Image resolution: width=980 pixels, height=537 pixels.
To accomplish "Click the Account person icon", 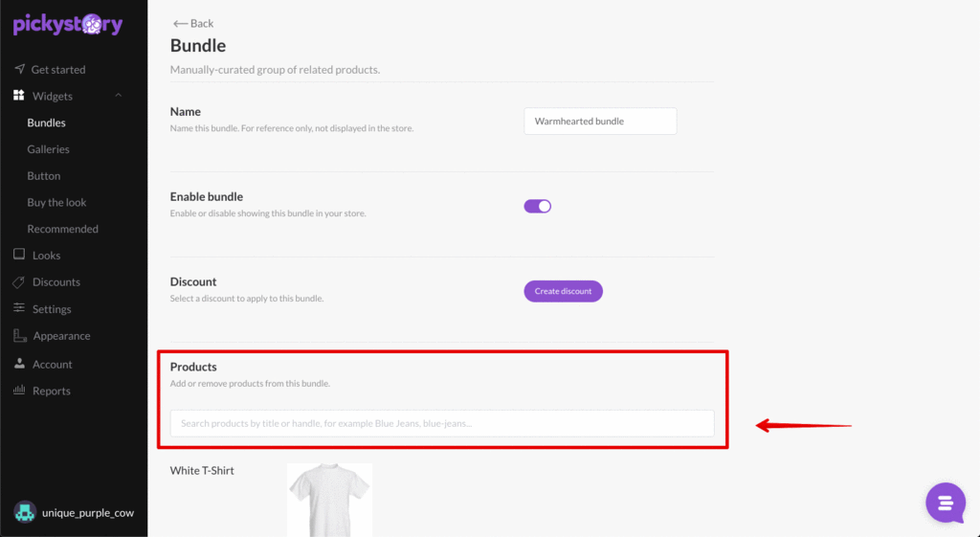I will click(19, 363).
